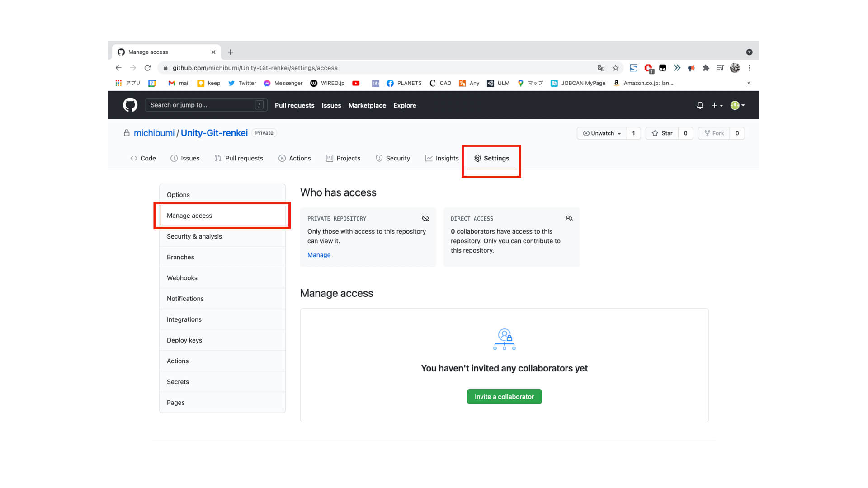This screenshot has width=868, height=488.
Task: Click the lock icon beside michibumi
Action: (x=126, y=132)
